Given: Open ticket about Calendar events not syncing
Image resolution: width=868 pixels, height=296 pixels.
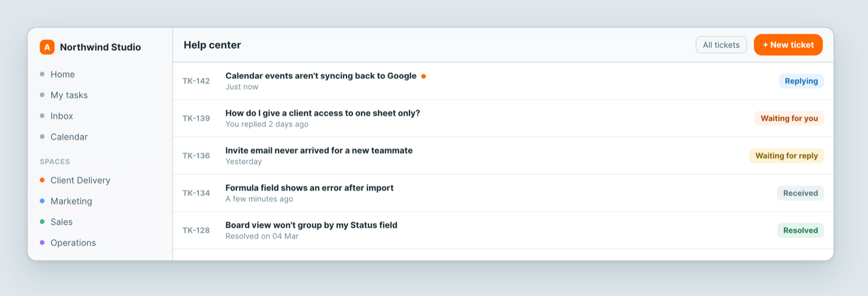Looking at the screenshot, I should pos(503,81).
